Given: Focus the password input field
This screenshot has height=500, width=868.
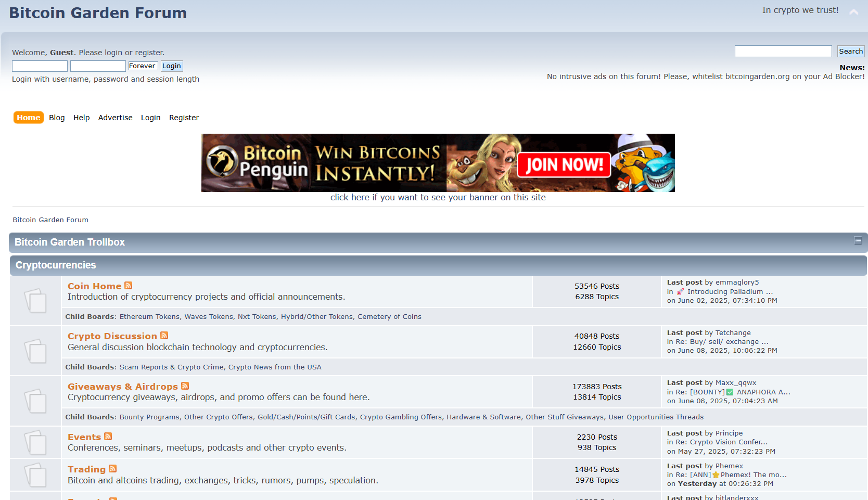Looking at the screenshot, I should [x=98, y=66].
